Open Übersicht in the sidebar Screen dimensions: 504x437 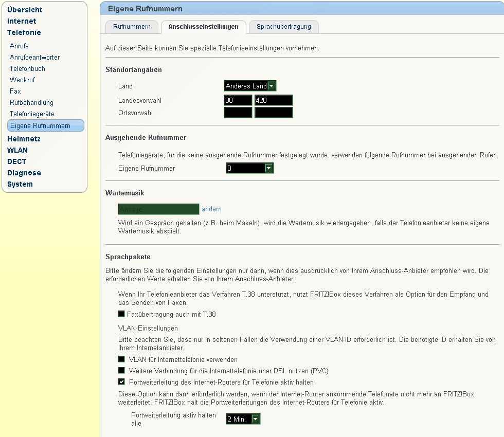pyautogui.click(x=25, y=10)
